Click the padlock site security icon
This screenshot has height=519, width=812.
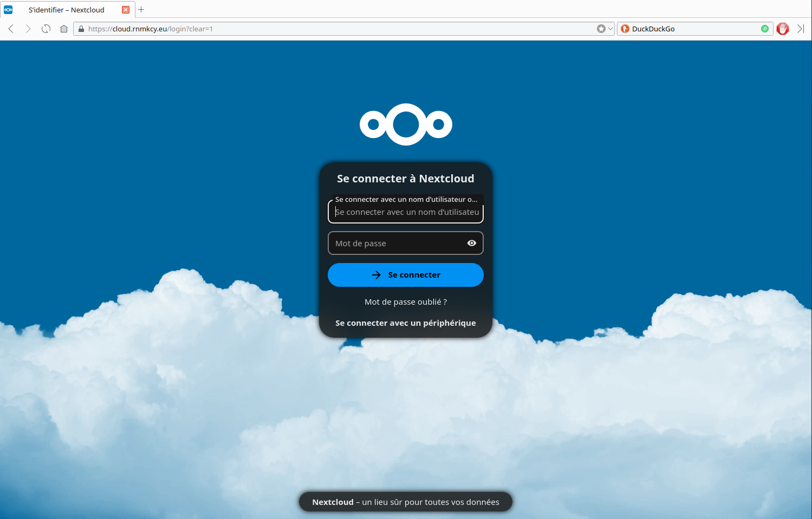tap(81, 29)
